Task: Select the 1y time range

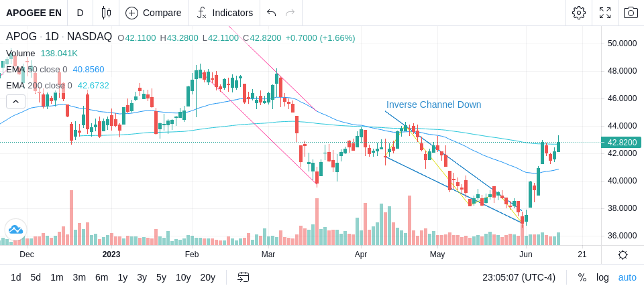Action: (122, 277)
